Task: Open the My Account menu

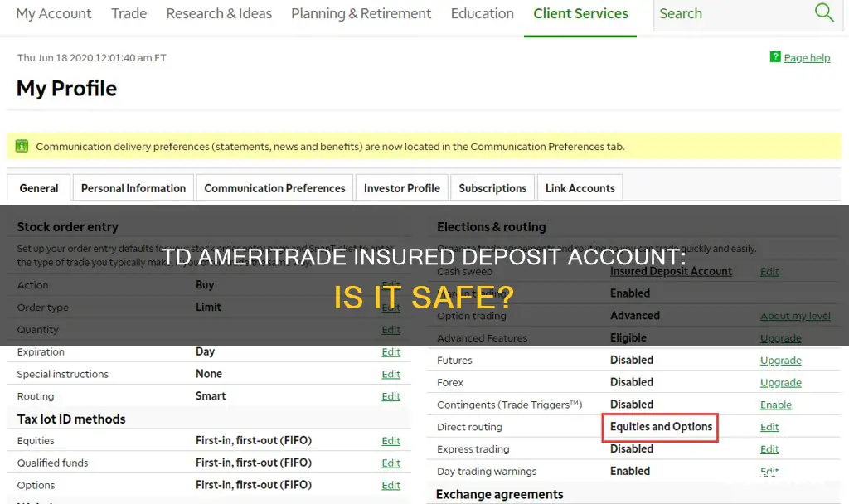Action: tap(54, 13)
